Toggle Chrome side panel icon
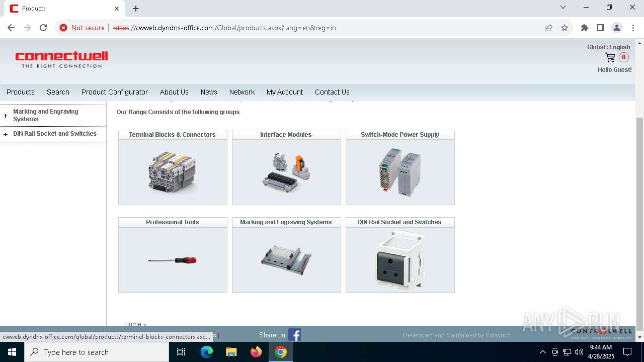This screenshot has width=644, height=362. [601, 28]
